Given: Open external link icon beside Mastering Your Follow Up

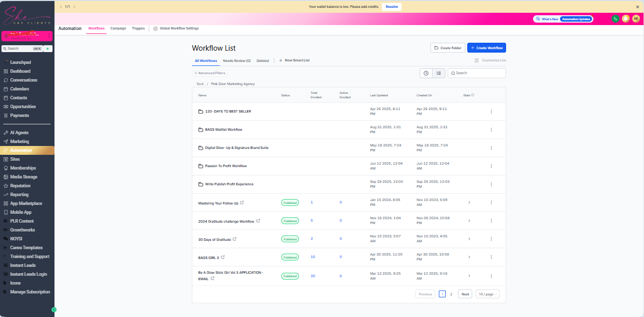Looking at the screenshot, I should [242, 202].
